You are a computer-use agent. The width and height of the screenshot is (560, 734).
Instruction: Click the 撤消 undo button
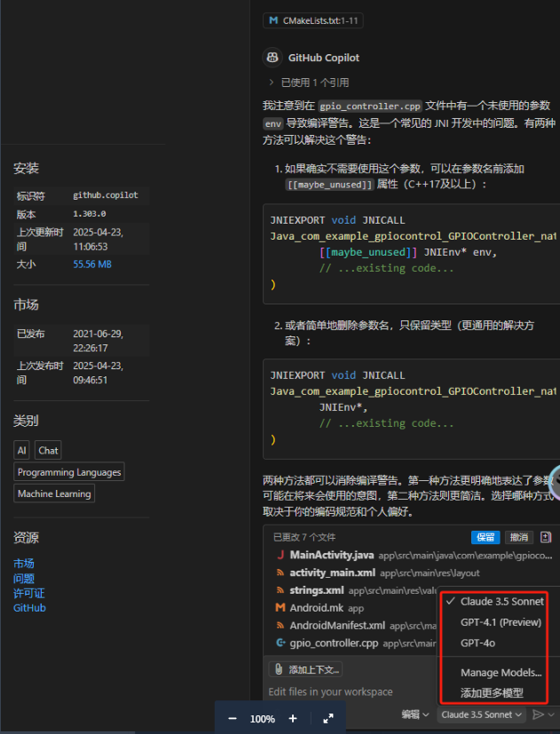click(x=519, y=537)
